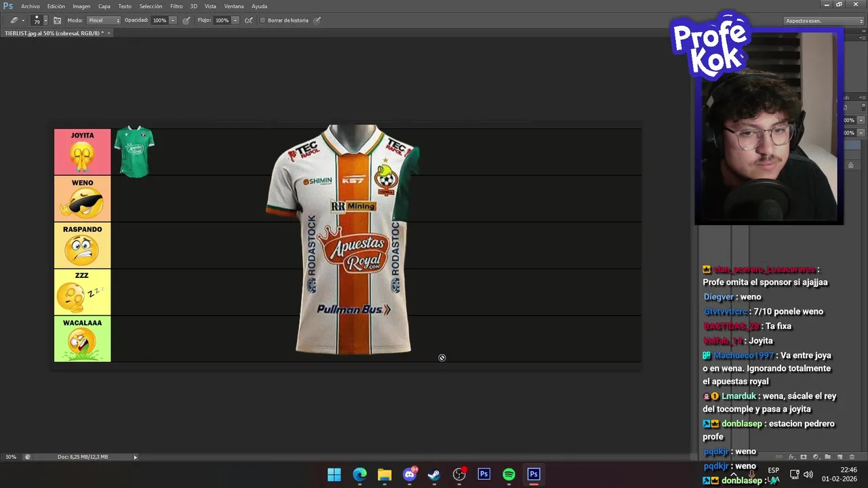Click the delete layer trash icon

click(x=852, y=457)
